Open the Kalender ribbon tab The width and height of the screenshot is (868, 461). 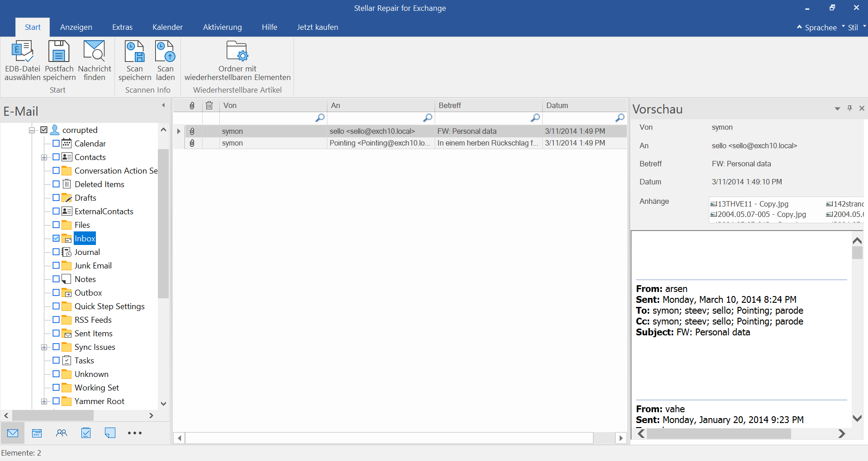tap(167, 27)
